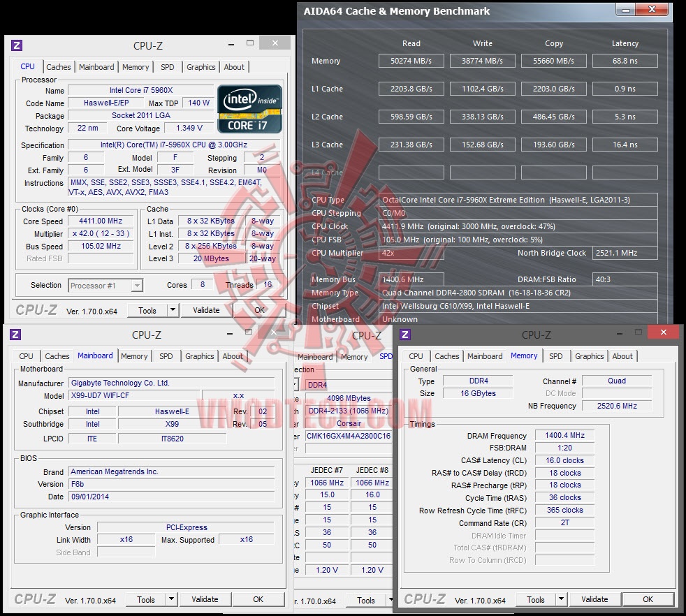Click the Memory Latency value 68.8 ns
Viewport: 686px width, 616px height.
625,61
